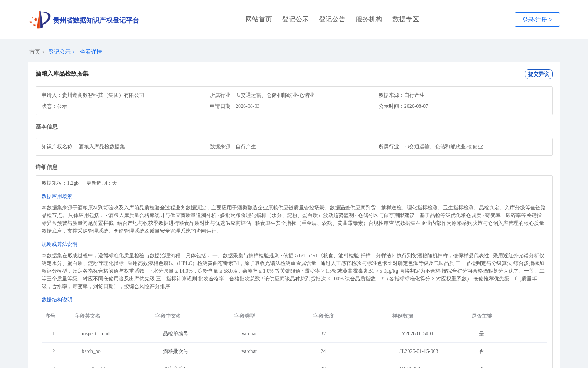Submit an objection with 提交异议
The width and height of the screenshot is (588, 368).
tap(538, 74)
